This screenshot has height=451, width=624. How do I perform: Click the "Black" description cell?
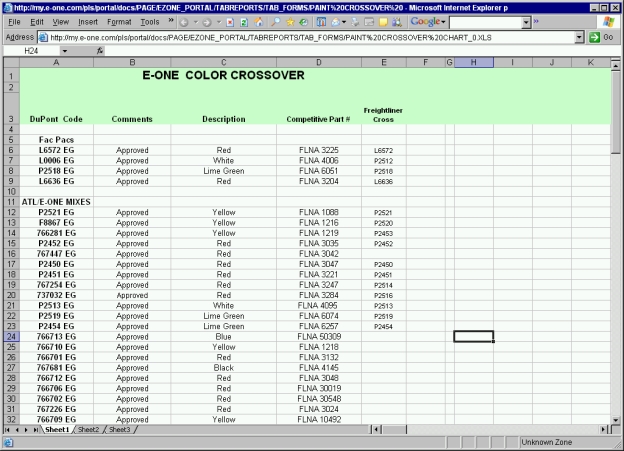click(224, 368)
